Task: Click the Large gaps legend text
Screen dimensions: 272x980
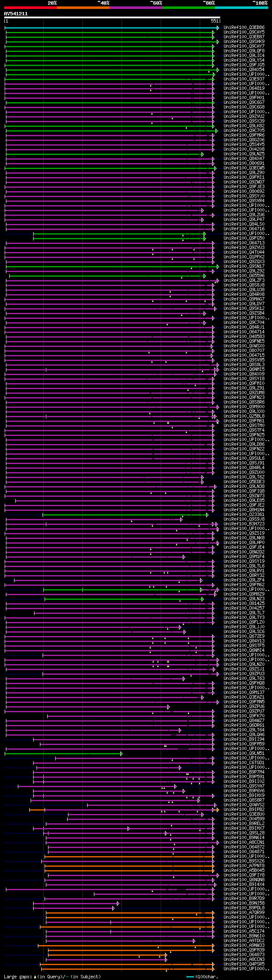Action: tap(52, 977)
